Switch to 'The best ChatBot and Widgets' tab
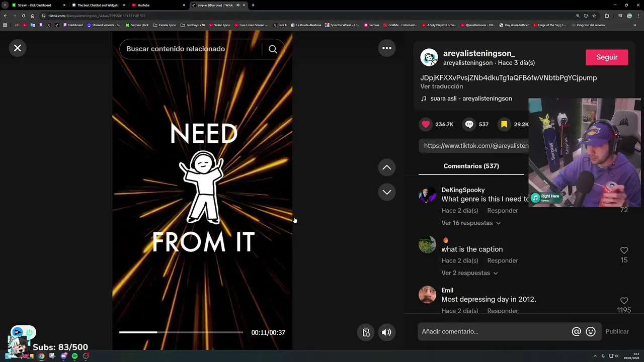The width and height of the screenshot is (644, 362). (98, 5)
